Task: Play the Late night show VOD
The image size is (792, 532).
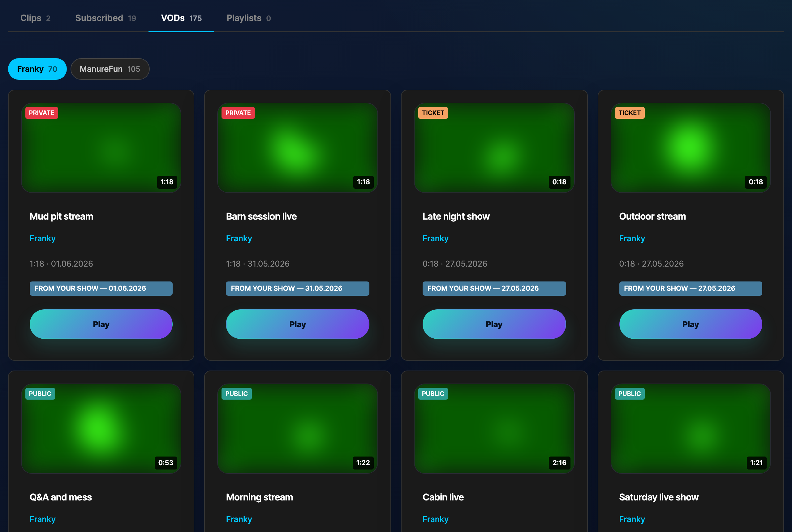Action: (494, 324)
